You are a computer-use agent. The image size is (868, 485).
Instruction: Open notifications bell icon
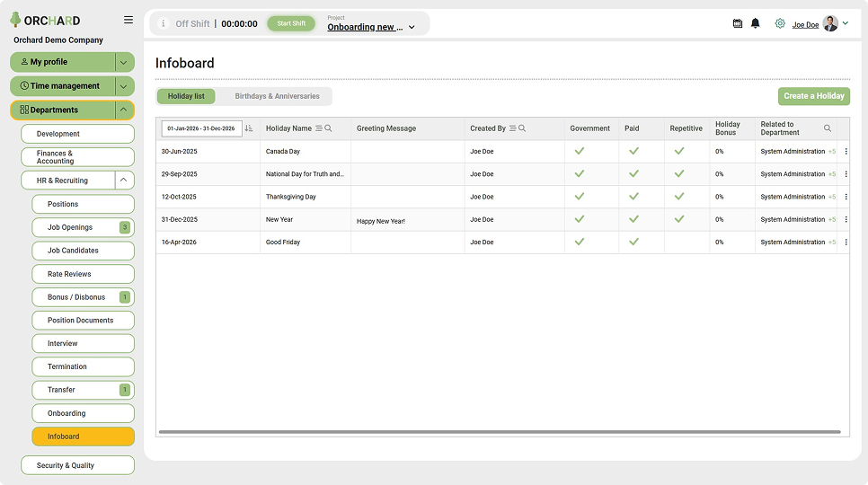(755, 23)
